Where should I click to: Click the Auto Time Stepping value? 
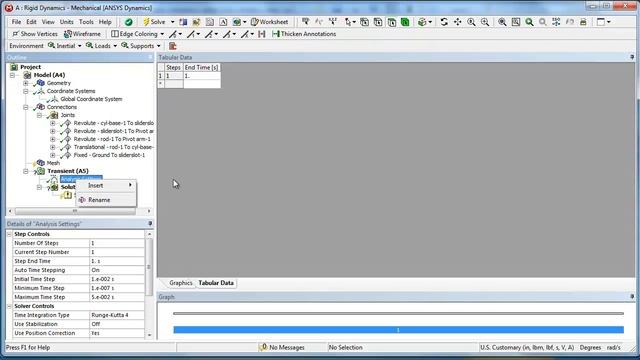(117, 270)
